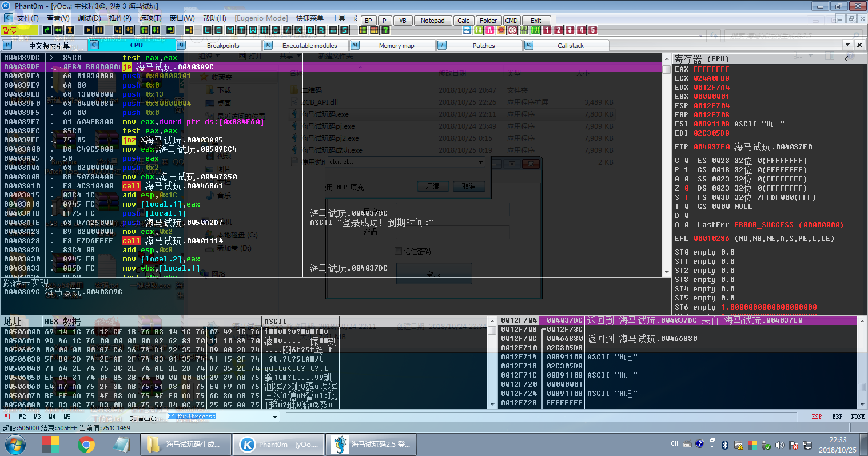Click the Exit shortcut button
The image size is (868, 456).
pyautogui.click(x=536, y=21)
